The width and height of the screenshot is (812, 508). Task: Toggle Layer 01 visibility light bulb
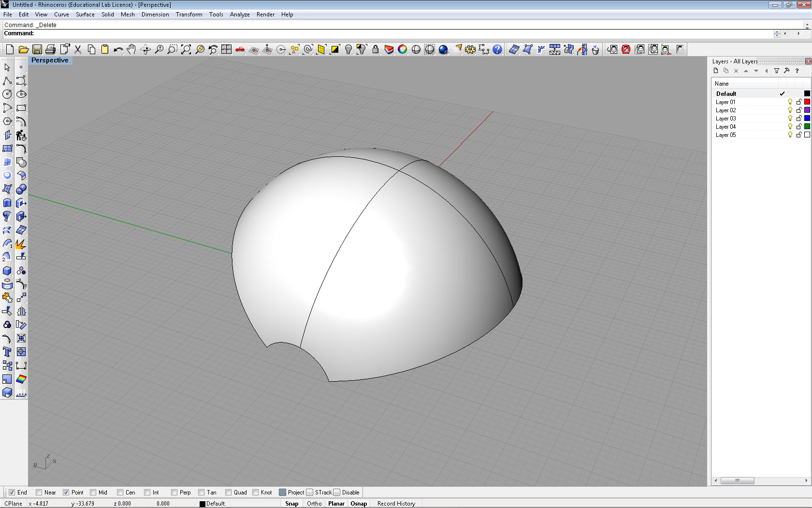pos(790,102)
